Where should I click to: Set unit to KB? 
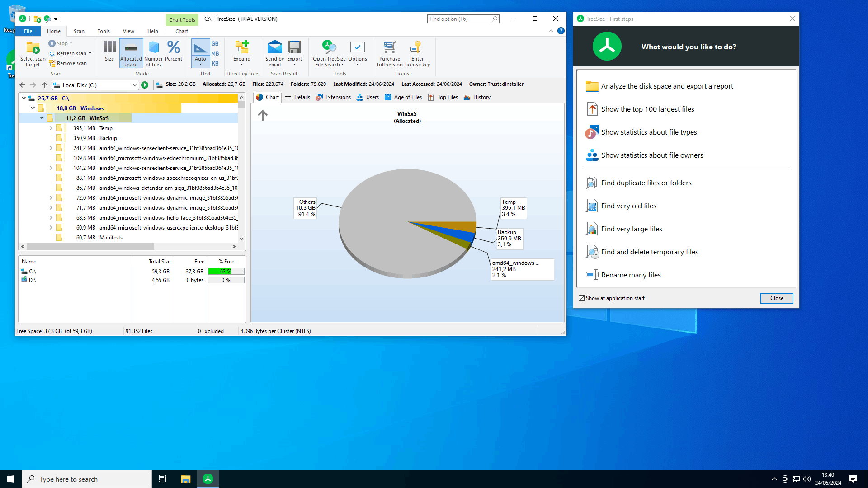[215, 64]
